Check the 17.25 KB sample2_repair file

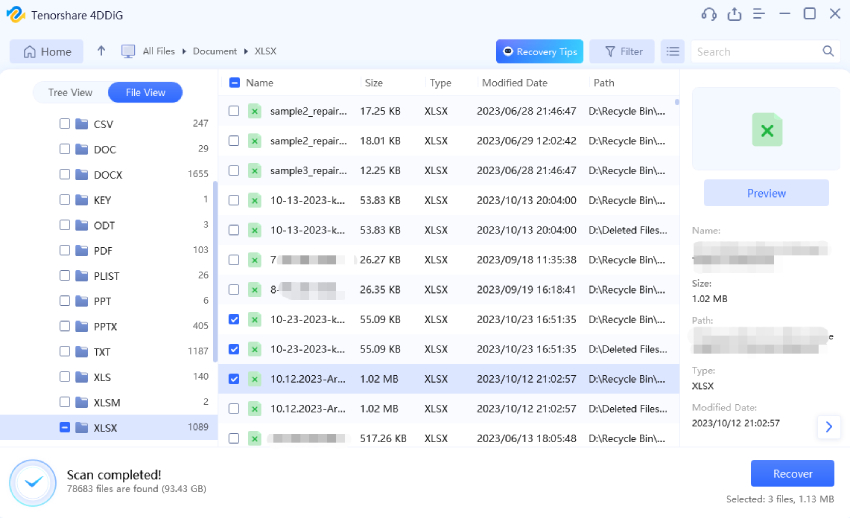click(234, 111)
